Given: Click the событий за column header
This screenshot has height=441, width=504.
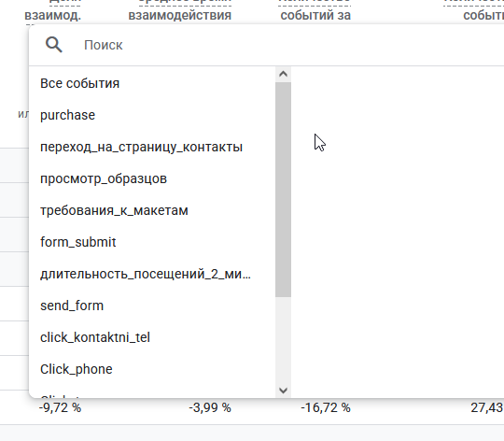Looking at the screenshot, I should [315, 15].
